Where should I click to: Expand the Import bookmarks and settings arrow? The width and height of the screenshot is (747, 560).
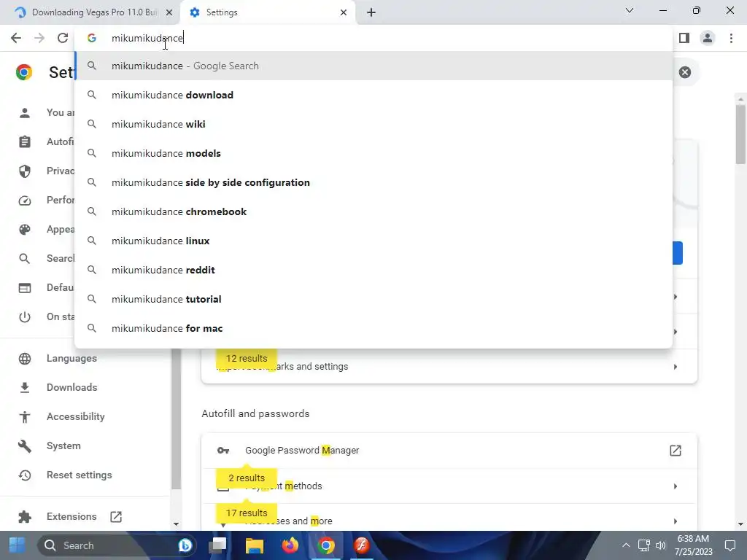pos(675,367)
